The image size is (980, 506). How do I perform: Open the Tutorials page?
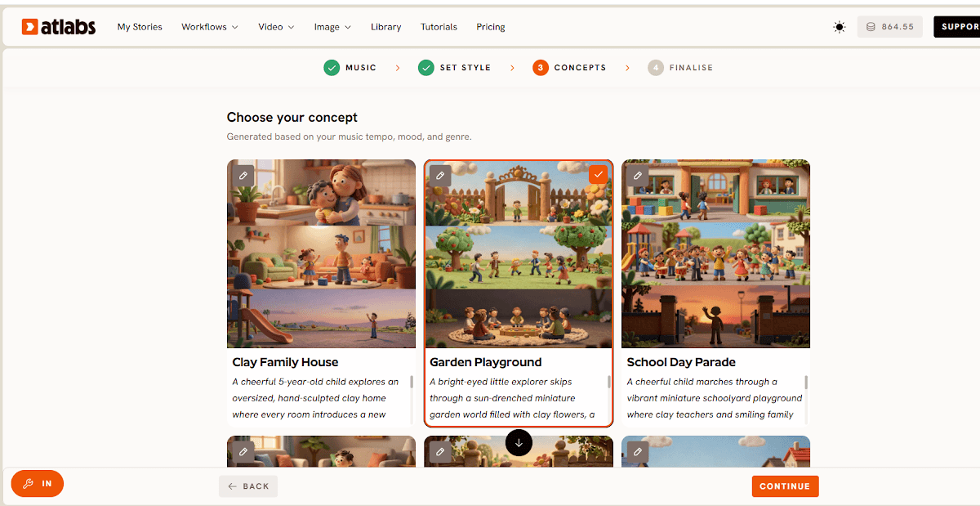pos(439,27)
